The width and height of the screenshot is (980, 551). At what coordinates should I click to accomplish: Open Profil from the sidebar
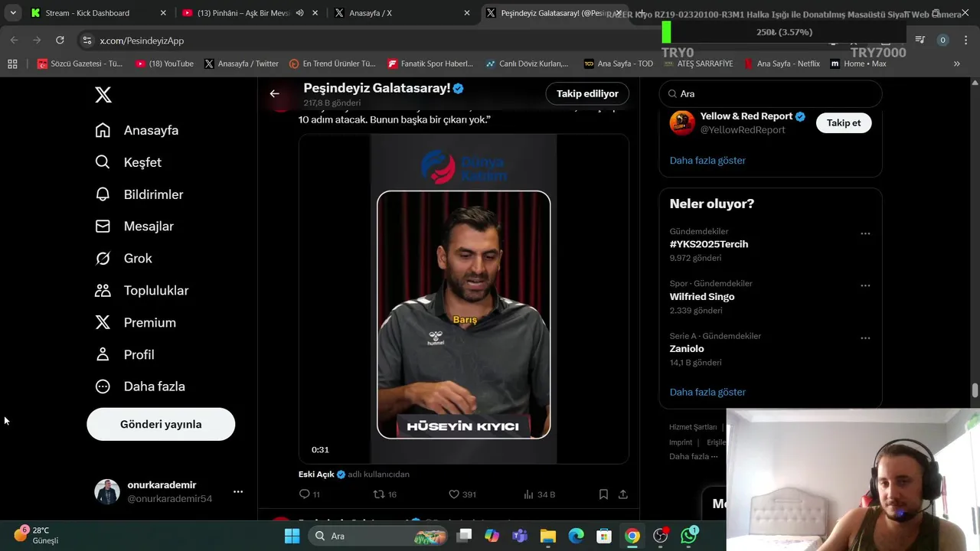125,355
